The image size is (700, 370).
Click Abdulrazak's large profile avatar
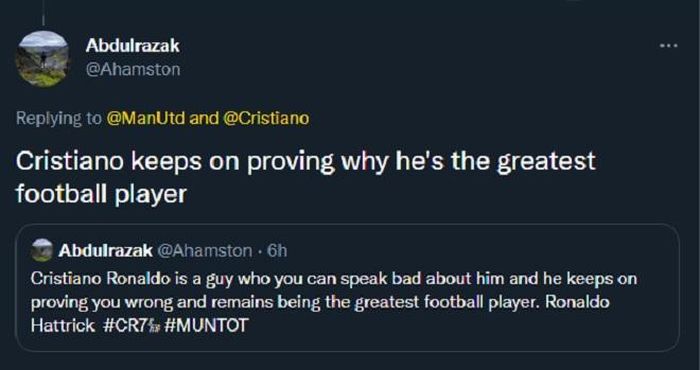tap(42, 58)
